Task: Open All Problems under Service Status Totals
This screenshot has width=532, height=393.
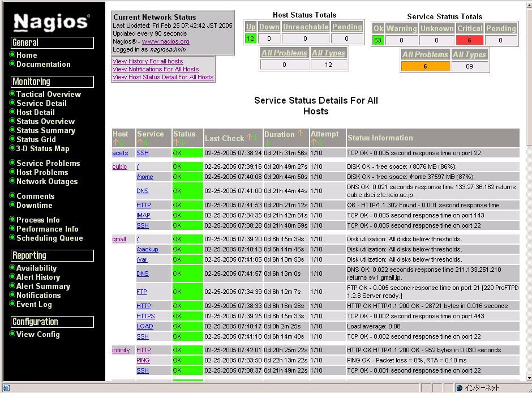Action: (425, 54)
